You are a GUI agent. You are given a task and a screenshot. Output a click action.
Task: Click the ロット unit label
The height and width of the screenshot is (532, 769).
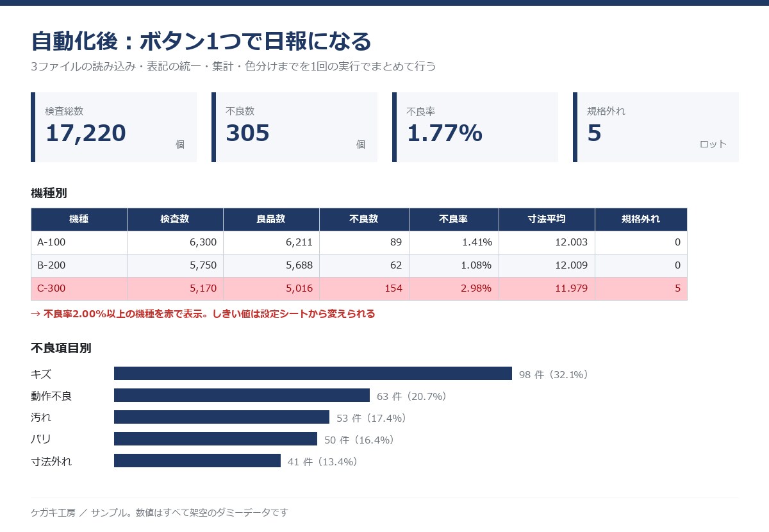click(x=713, y=144)
